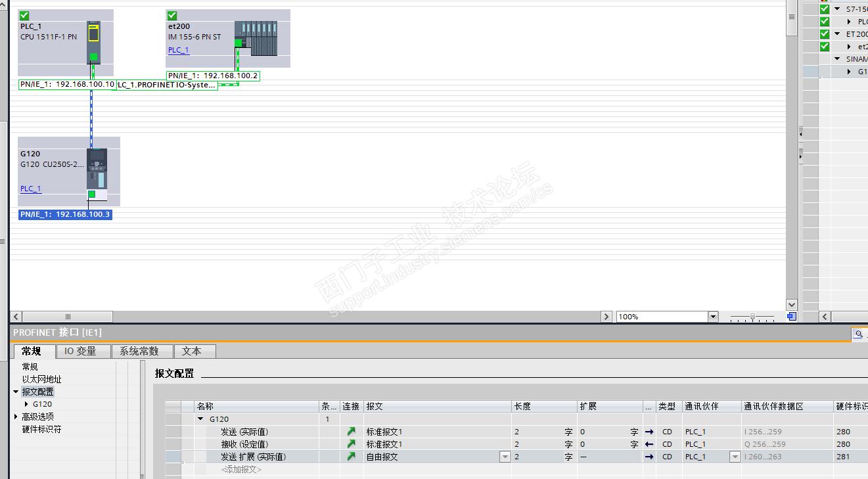
Task: Select 常规 in the properties navigation tree
Action: (30, 367)
